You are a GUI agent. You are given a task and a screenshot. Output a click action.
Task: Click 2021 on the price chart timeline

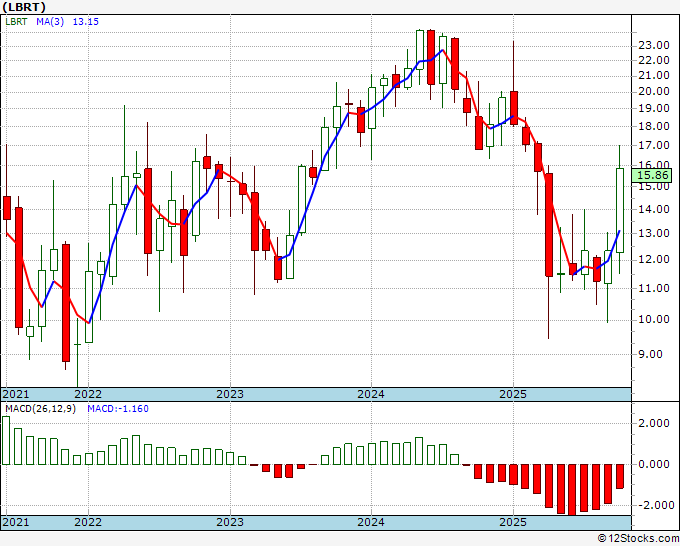[16, 394]
